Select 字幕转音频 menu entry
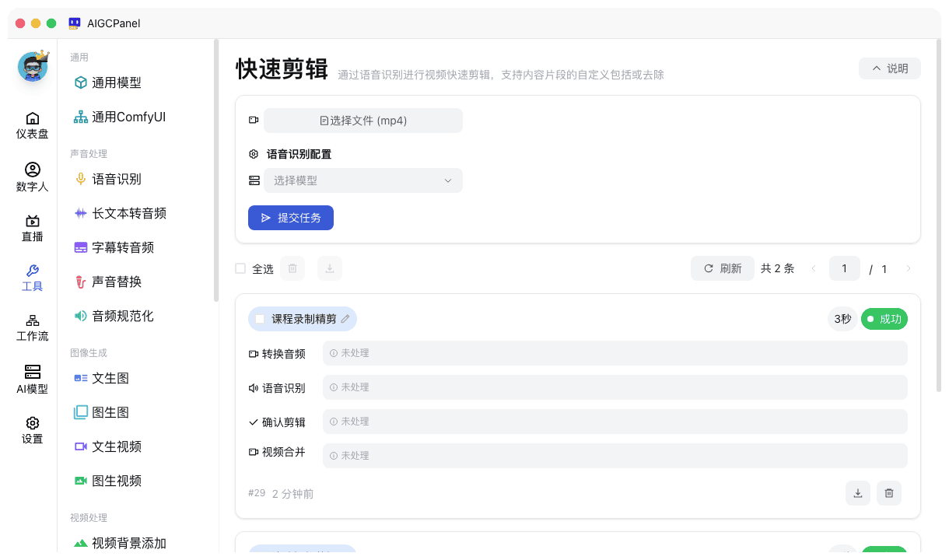Screen dimensions: 949x560 (123, 247)
